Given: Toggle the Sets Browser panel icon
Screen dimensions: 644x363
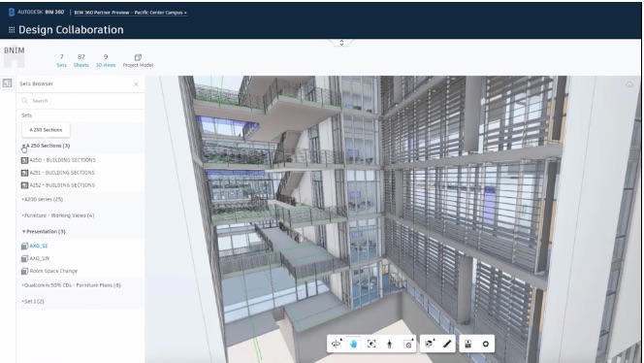Looking at the screenshot, I should point(8,83).
